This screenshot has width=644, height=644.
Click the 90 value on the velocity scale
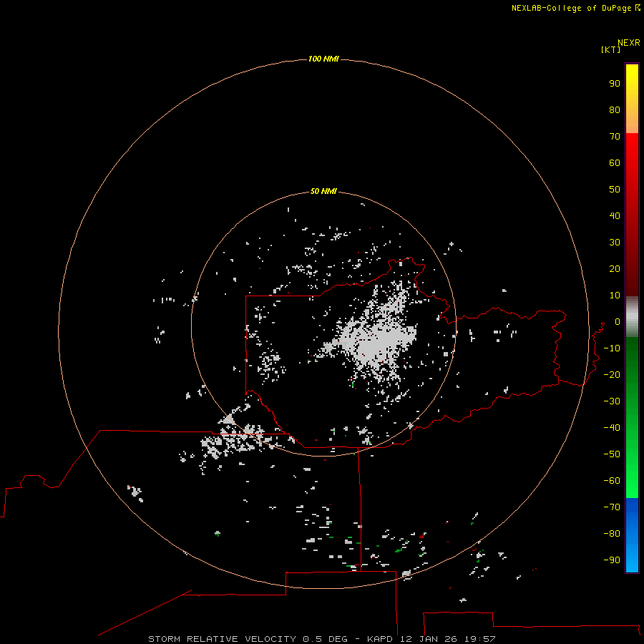pyautogui.click(x=615, y=84)
